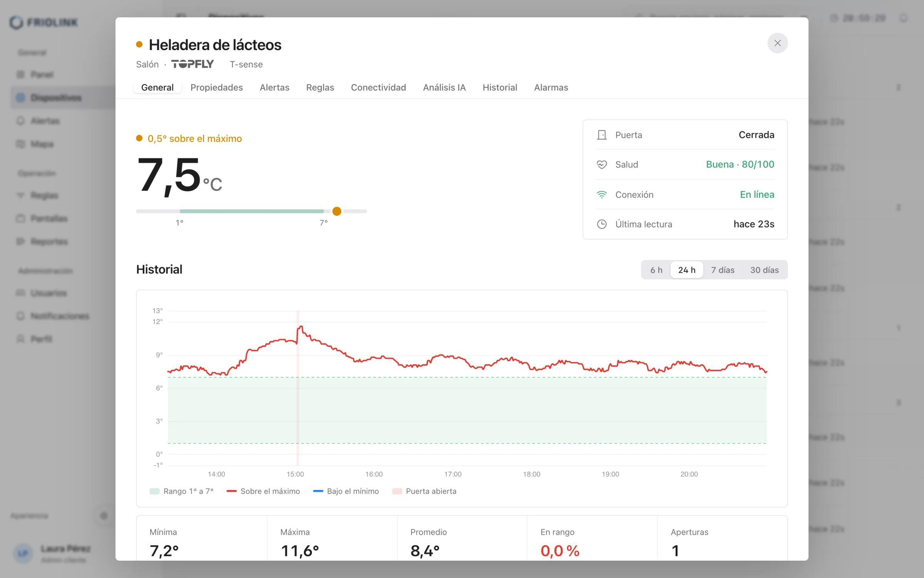Click the green temperature range bar
The image size is (924, 578).
click(252, 211)
